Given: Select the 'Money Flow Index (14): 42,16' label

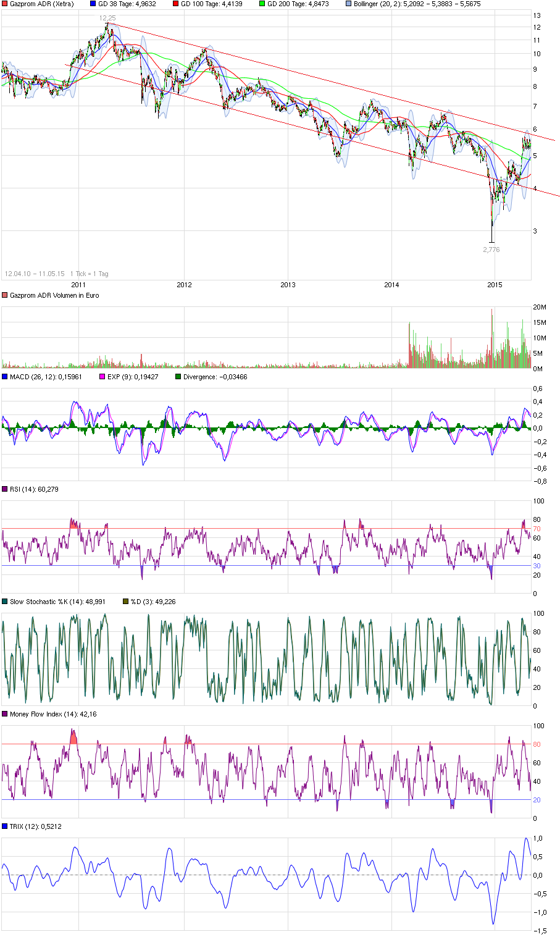Looking at the screenshot, I should click(x=53, y=714).
